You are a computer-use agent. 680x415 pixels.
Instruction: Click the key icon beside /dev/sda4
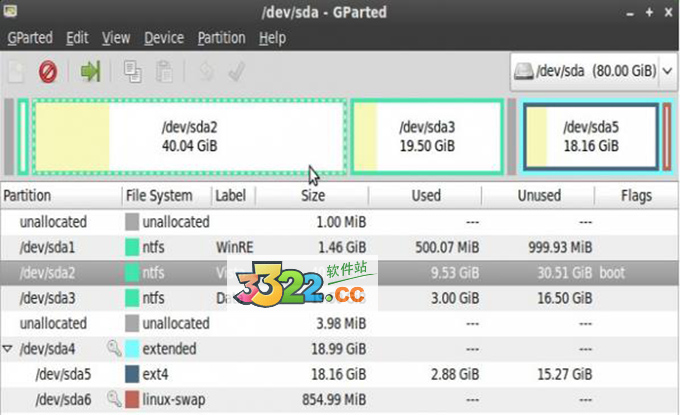click(x=113, y=350)
